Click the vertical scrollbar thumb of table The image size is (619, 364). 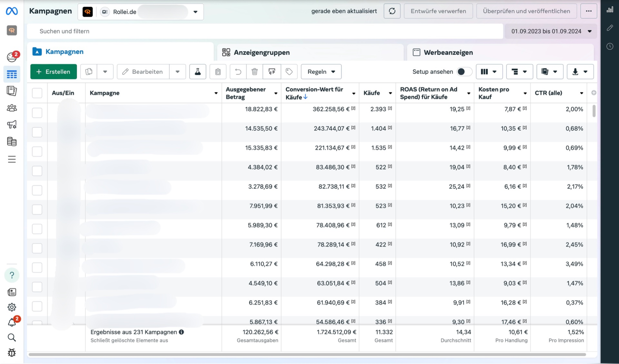click(594, 111)
